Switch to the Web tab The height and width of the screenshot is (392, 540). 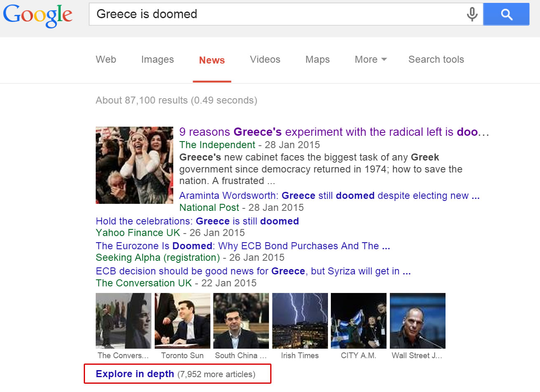coord(106,59)
